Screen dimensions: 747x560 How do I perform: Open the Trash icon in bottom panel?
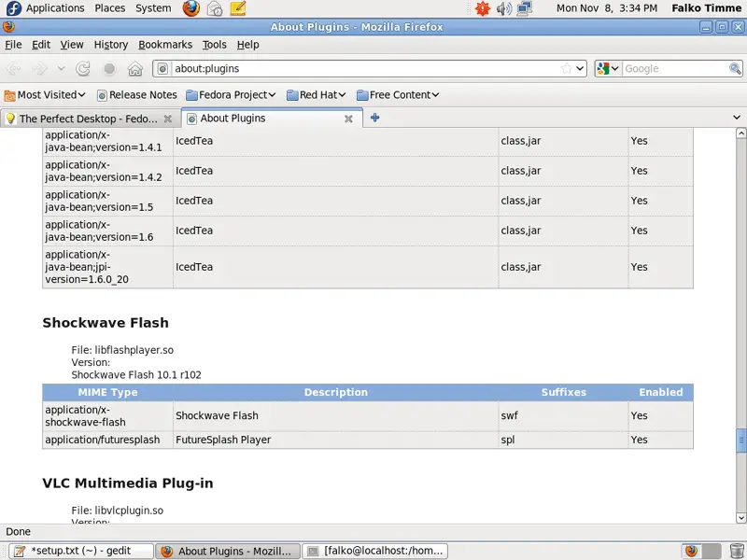737,551
